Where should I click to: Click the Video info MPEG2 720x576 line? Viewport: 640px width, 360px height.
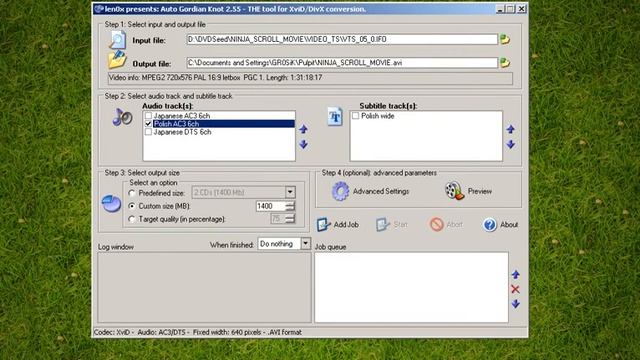tap(310, 78)
